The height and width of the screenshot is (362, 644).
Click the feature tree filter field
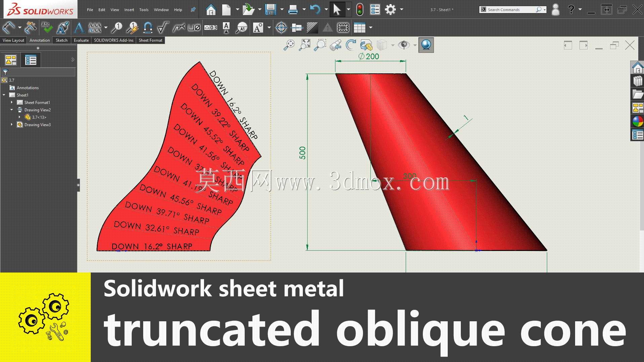[x=39, y=72]
